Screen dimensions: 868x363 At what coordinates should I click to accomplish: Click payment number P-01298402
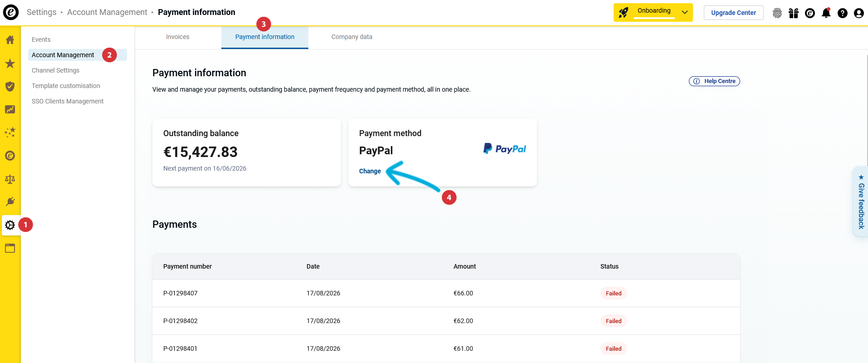pyautogui.click(x=180, y=321)
